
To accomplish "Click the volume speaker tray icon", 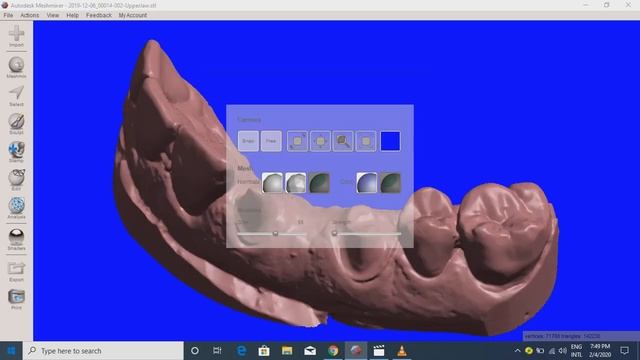I will [562, 351].
